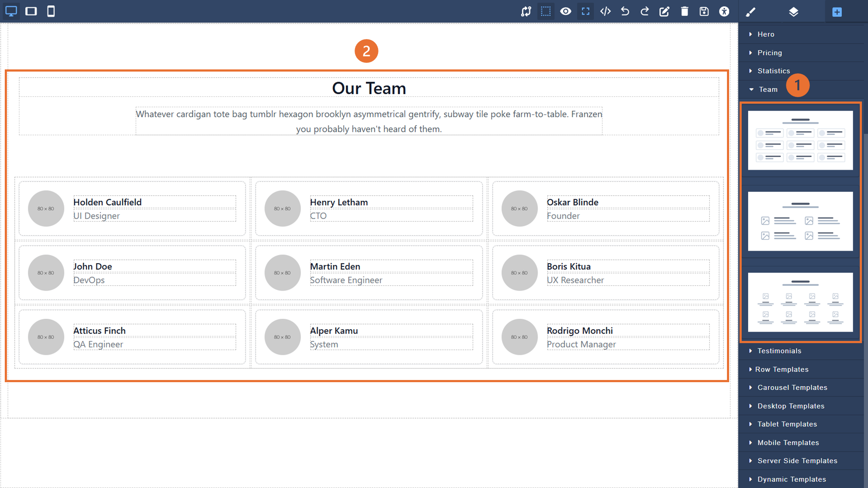Viewport: 868px width, 488px height.
Task: Open the Style Manager brush tab
Action: (x=751, y=12)
